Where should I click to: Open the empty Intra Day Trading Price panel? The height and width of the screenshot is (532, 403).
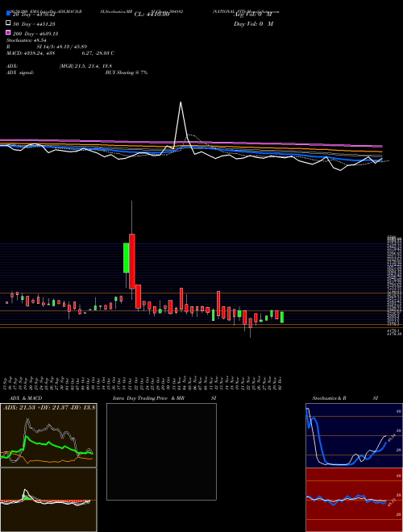(161, 451)
